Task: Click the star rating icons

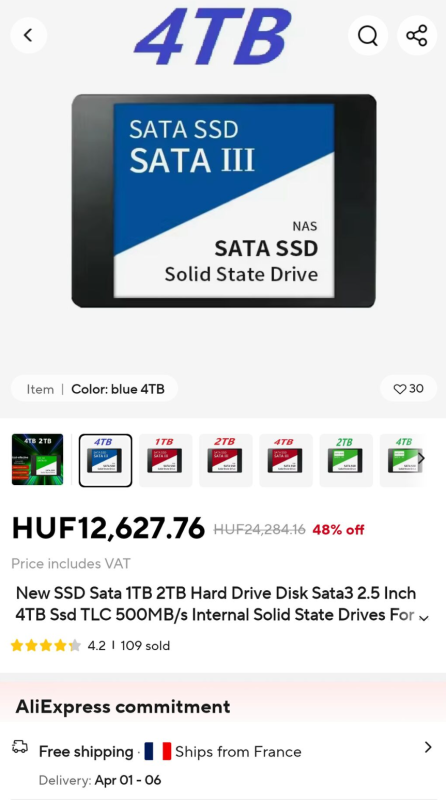Action: coord(45,645)
